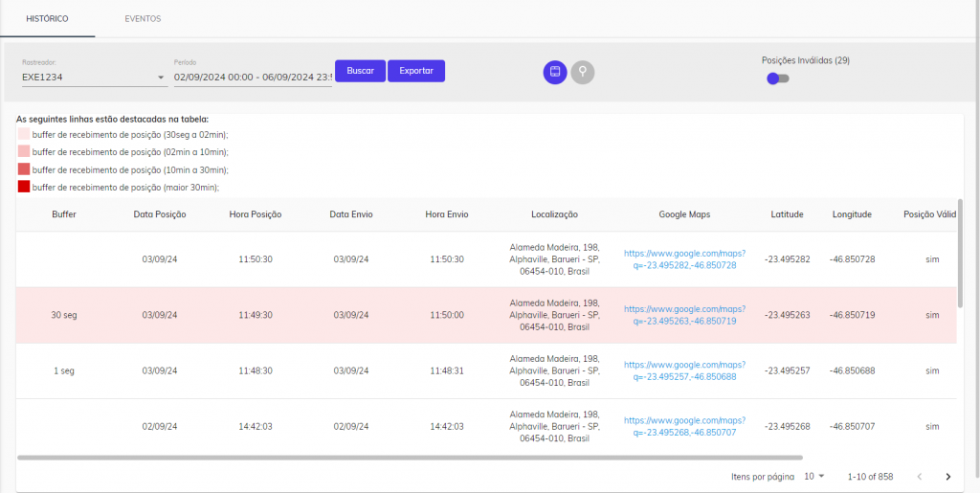980x493 pixels.
Task: Expand the Itens por página selector
Action: point(814,476)
